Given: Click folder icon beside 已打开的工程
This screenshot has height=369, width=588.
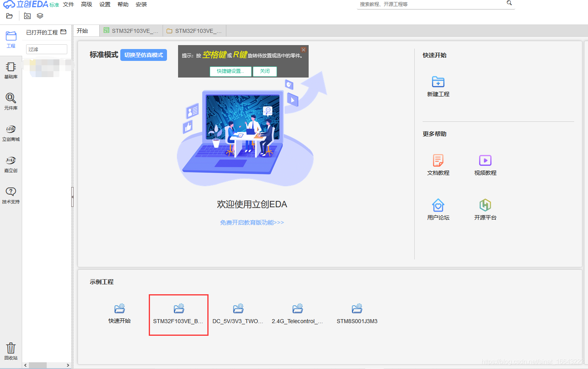Looking at the screenshot, I should (x=63, y=32).
